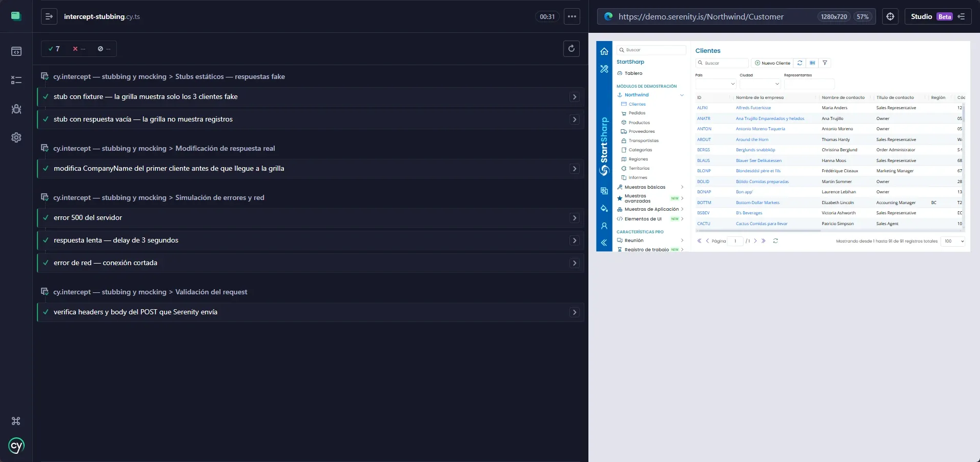Toggle the failed tests count filter

79,49
